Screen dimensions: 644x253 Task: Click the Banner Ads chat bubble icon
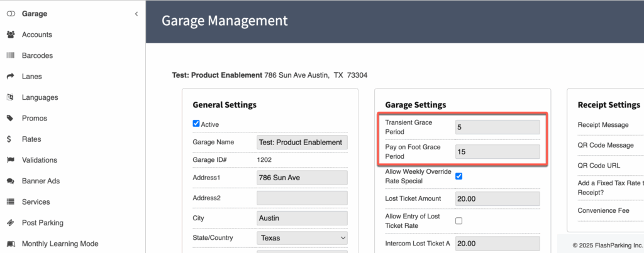click(10, 181)
